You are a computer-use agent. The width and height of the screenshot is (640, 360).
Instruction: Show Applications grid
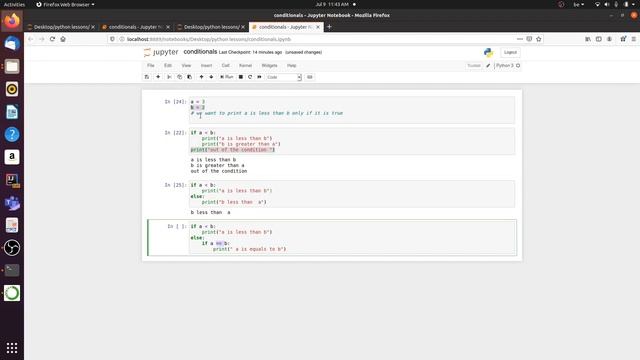[12, 348]
